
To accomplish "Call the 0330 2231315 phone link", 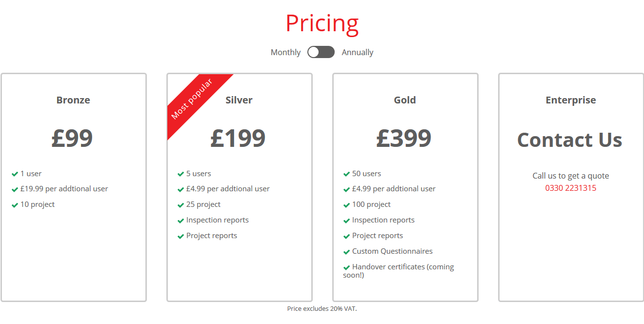I will [x=570, y=188].
